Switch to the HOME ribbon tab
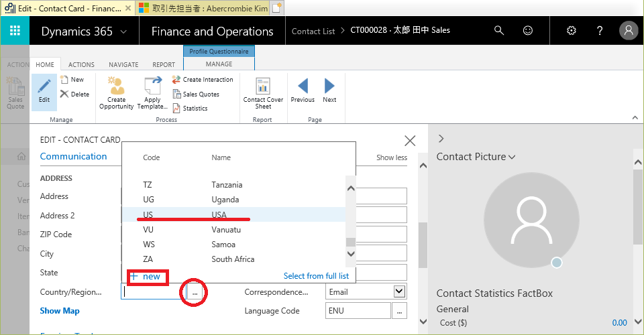 point(45,64)
